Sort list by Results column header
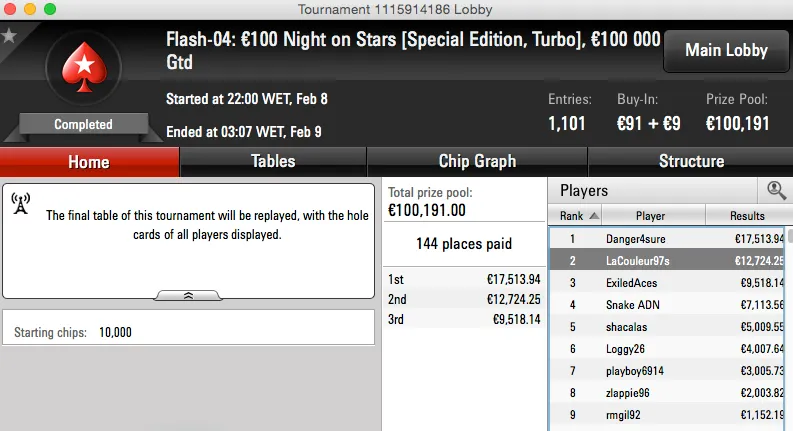Viewport: 793px width, 431px height. 747,215
